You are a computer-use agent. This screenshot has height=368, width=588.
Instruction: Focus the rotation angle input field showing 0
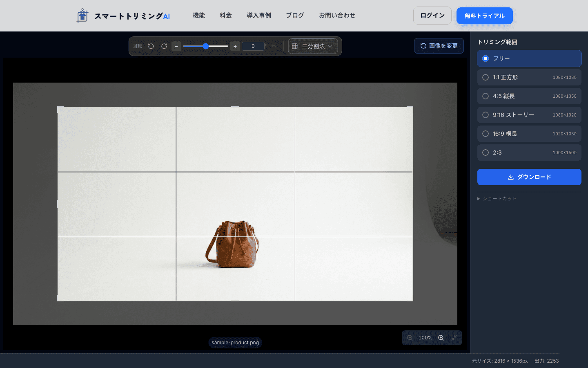click(x=253, y=46)
